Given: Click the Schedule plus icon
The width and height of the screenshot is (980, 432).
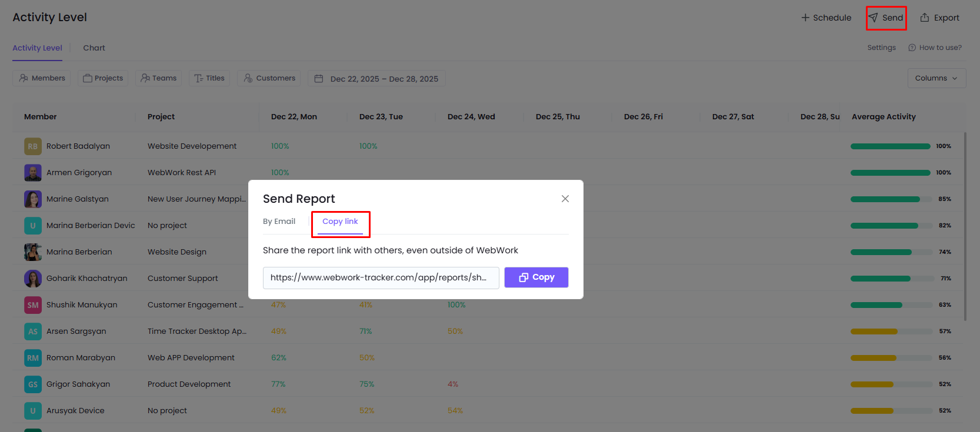Looking at the screenshot, I should 805,18.
